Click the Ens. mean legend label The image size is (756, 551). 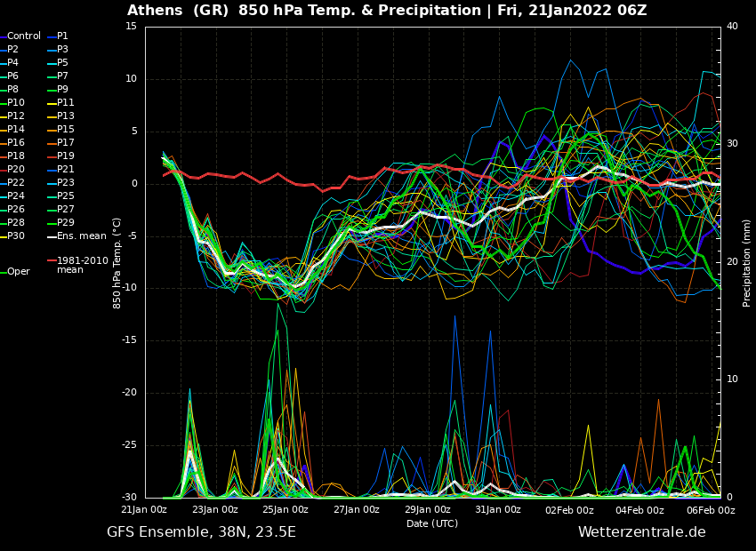[x=82, y=236]
